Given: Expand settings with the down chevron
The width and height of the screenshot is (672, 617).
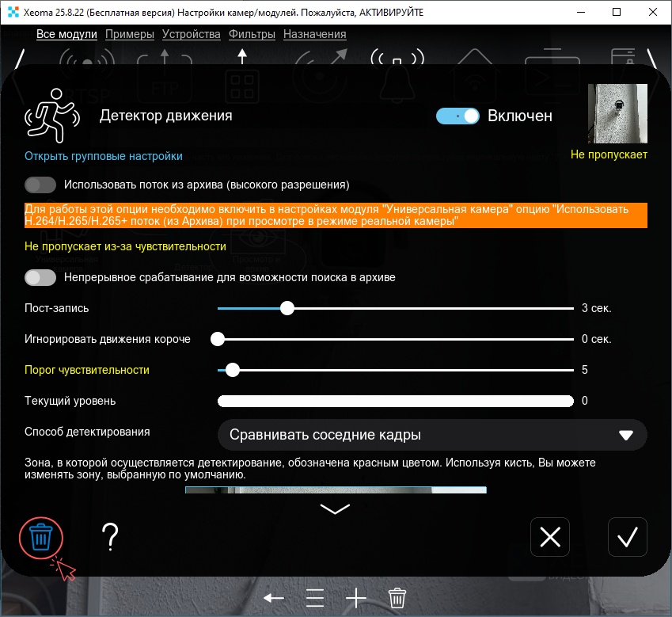Looking at the screenshot, I should (335, 508).
